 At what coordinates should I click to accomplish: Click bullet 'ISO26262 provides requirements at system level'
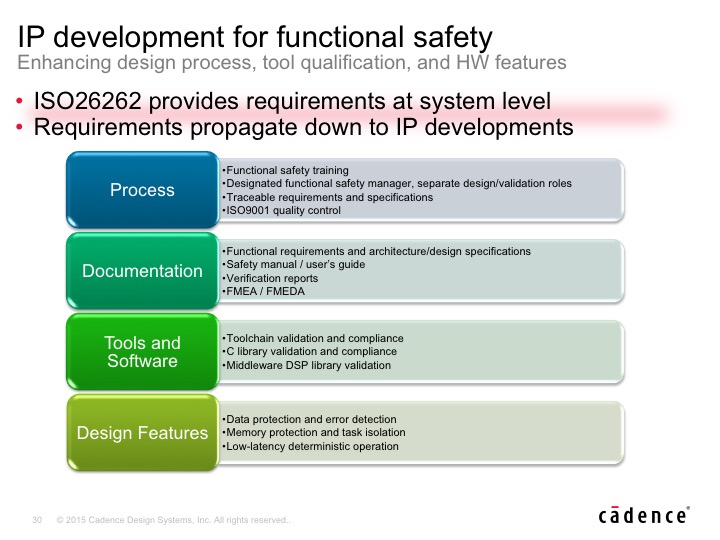pos(292,101)
